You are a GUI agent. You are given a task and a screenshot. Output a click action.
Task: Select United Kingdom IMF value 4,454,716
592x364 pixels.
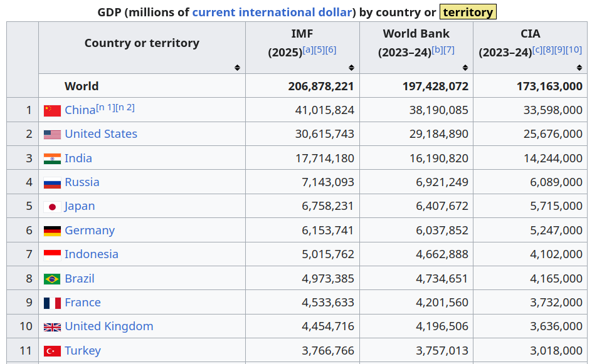328,326
